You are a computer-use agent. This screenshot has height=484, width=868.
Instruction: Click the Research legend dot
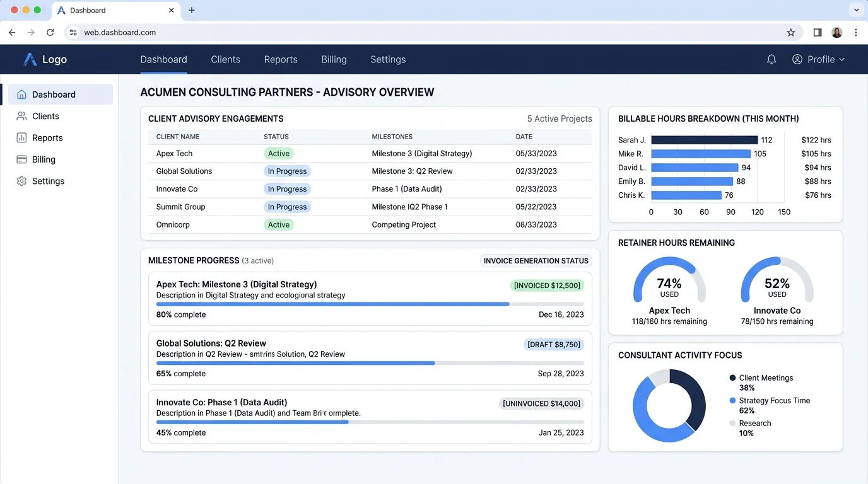coord(732,423)
